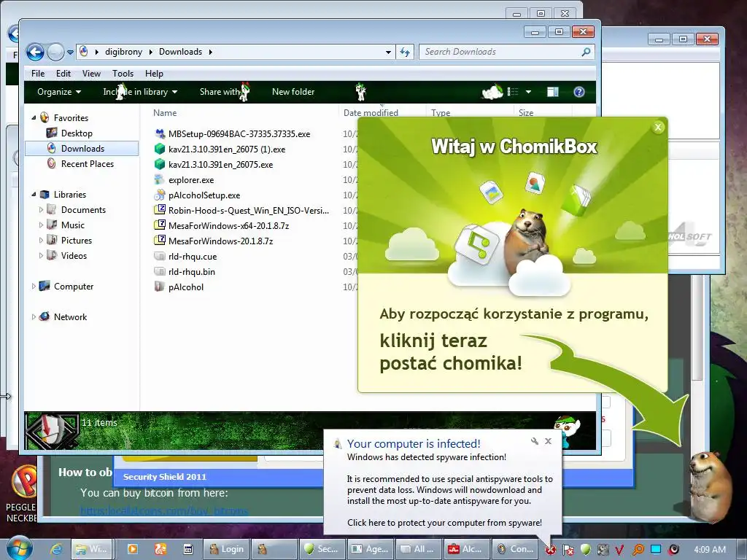Select kav21.3.10.391en_26075 (1).exe file

click(x=227, y=149)
